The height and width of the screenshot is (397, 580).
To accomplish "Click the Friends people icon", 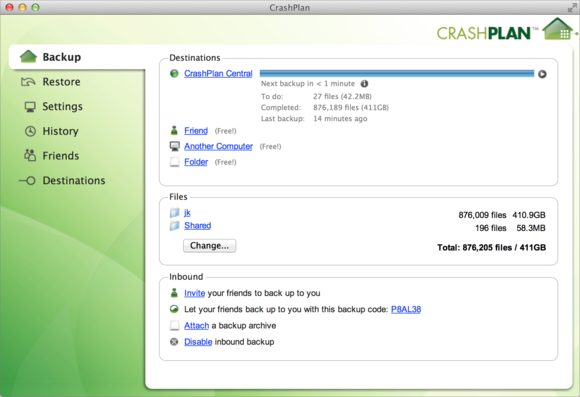I will pos(30,155).
